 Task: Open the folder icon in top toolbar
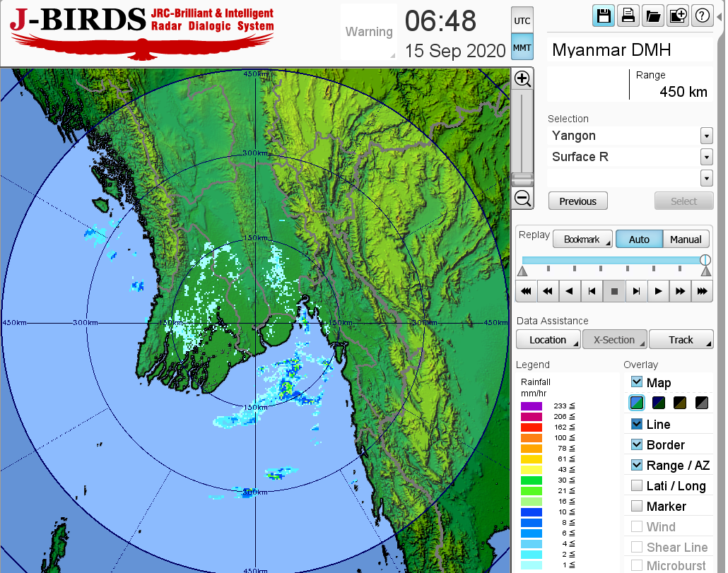click(652, 16)
